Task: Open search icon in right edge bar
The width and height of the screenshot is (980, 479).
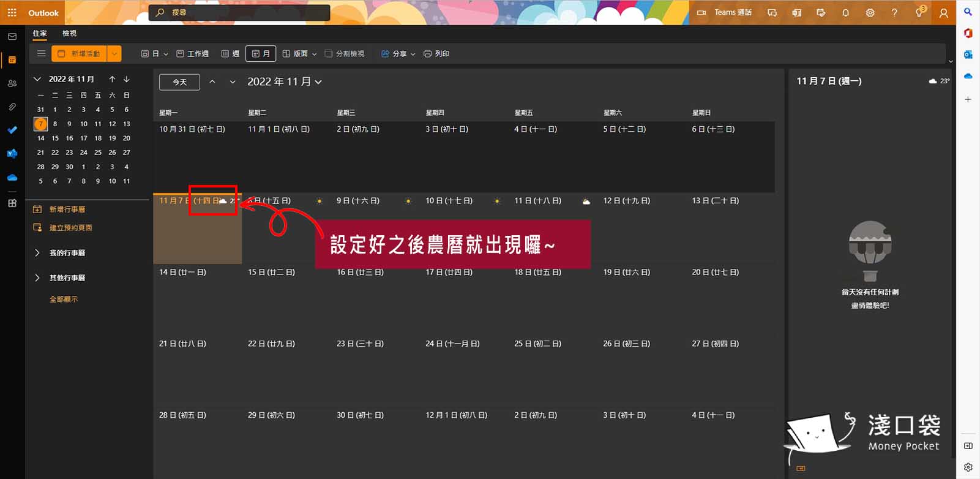Action: click(968, 12)
